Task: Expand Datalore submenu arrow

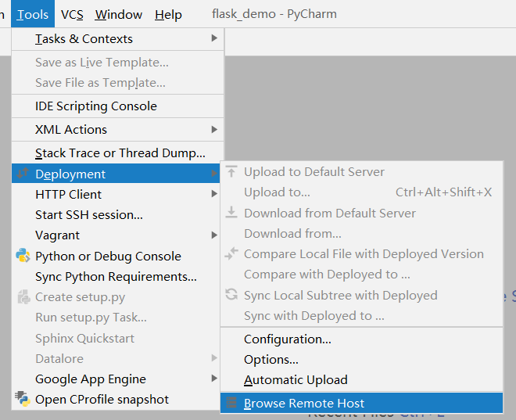Action: 214,357
